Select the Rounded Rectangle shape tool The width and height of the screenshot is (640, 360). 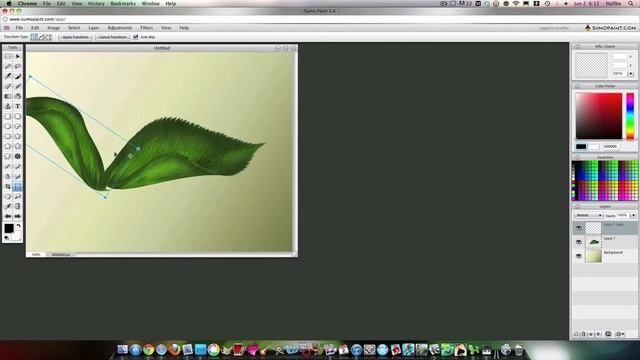pyautogui.click(x=18, y=116)
